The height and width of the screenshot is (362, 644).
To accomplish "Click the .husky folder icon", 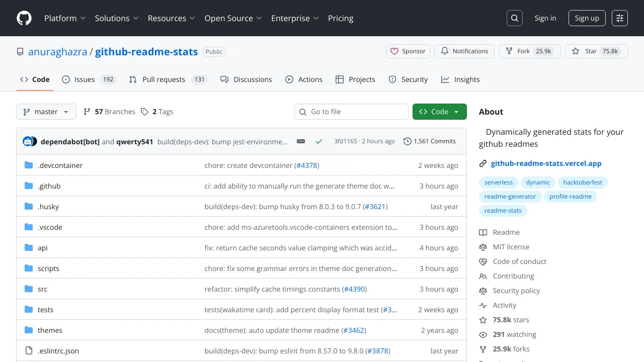I will pyautogui.click(x=29, y=206).
